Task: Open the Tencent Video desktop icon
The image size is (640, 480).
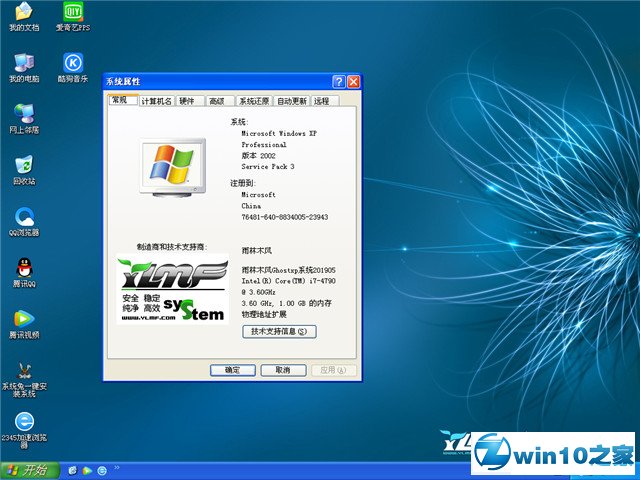Action: pyautogui.click(x=24, y=324)
